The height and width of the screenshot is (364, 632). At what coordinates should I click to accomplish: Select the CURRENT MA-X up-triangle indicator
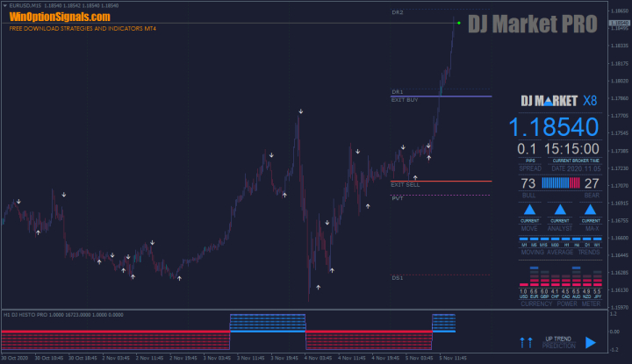[590, 210]
